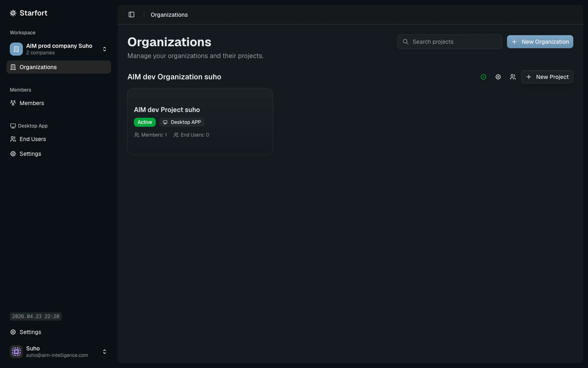The height and width of the screenshot is (368, 588).
Task: Click the search magnifier icon
Action: click(405, 42)
